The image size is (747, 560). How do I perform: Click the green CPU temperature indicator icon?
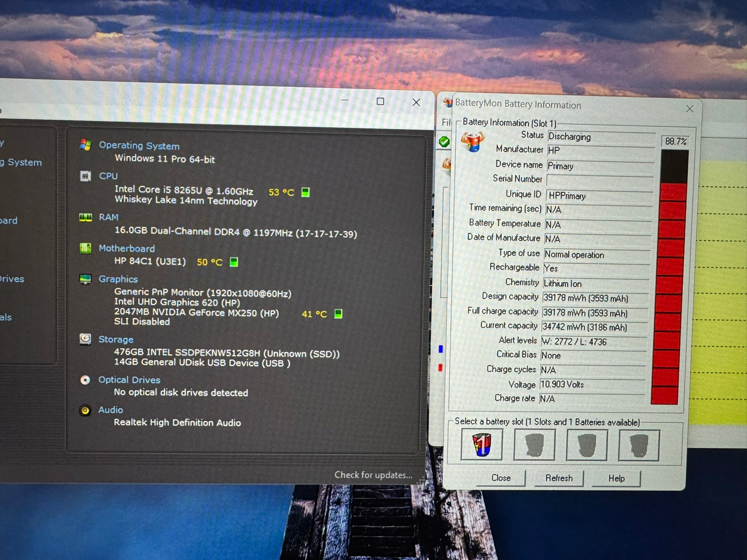click(x=305, y=192)
